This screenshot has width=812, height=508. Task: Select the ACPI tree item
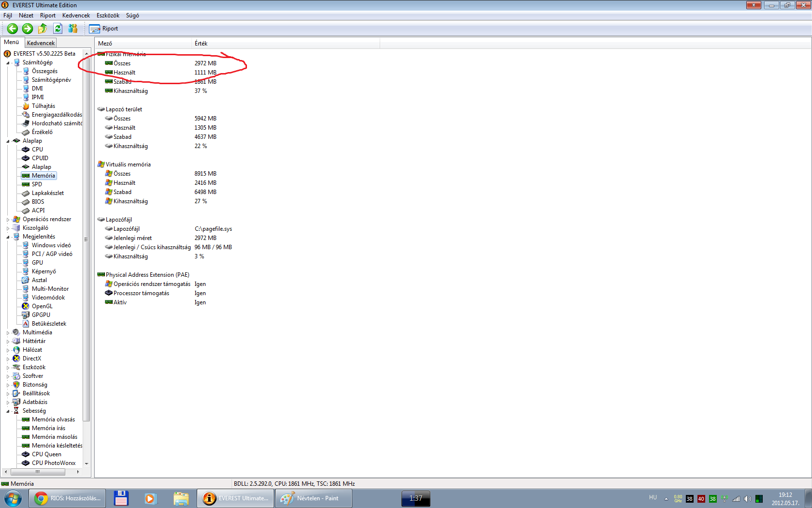(38, 210)
